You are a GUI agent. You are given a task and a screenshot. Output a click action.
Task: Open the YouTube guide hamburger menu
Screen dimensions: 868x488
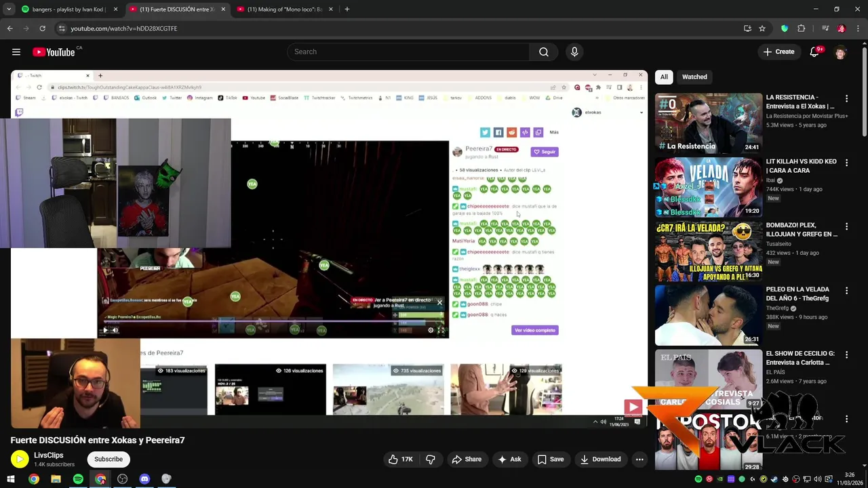coord(16,52)
